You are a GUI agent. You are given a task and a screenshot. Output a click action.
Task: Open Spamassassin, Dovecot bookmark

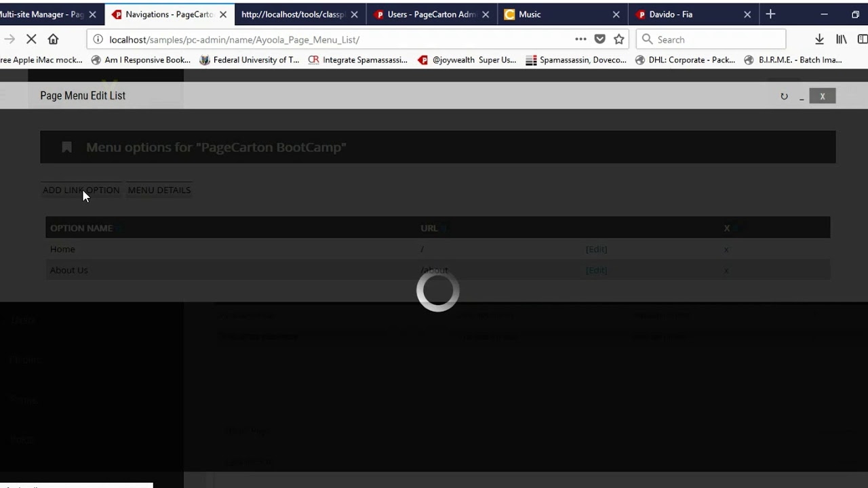(576, 60)
